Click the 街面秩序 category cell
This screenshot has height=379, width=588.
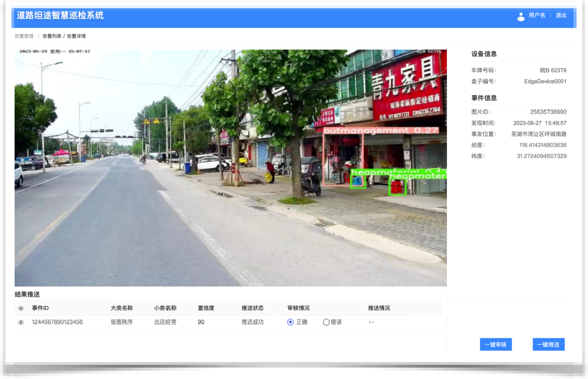point(121,322)
